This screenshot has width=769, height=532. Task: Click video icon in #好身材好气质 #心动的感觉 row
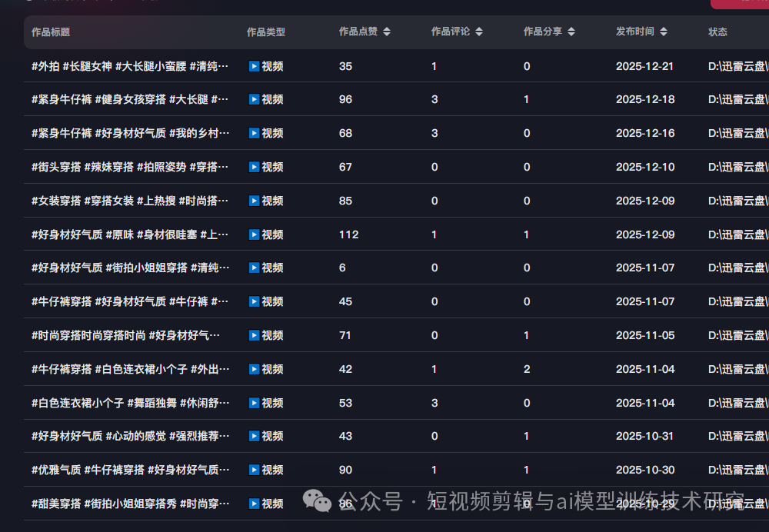pos(254,436)
